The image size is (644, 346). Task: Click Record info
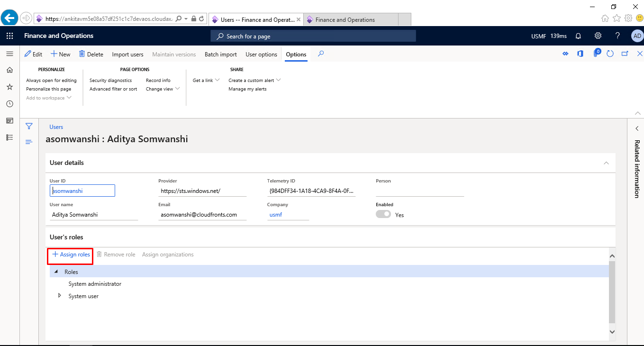coord(158,80)
